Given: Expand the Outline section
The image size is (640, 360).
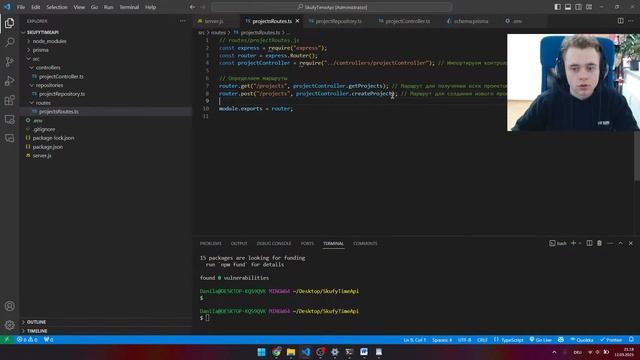Looking at the screenshot, I should (36, 322).
